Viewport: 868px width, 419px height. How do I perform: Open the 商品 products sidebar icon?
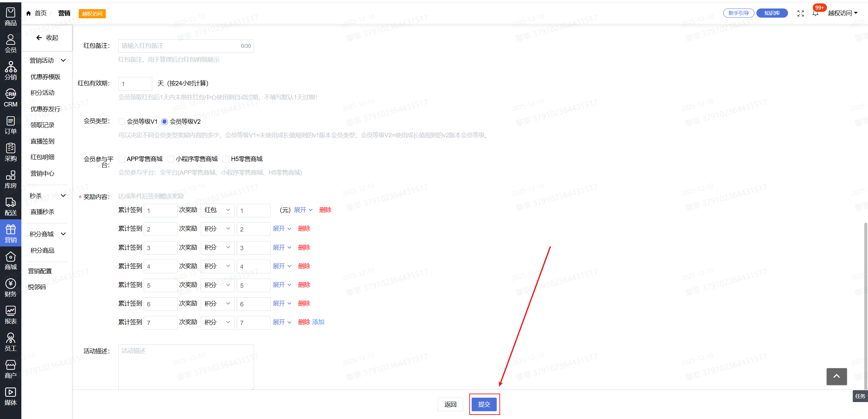(x=11, y=17)
